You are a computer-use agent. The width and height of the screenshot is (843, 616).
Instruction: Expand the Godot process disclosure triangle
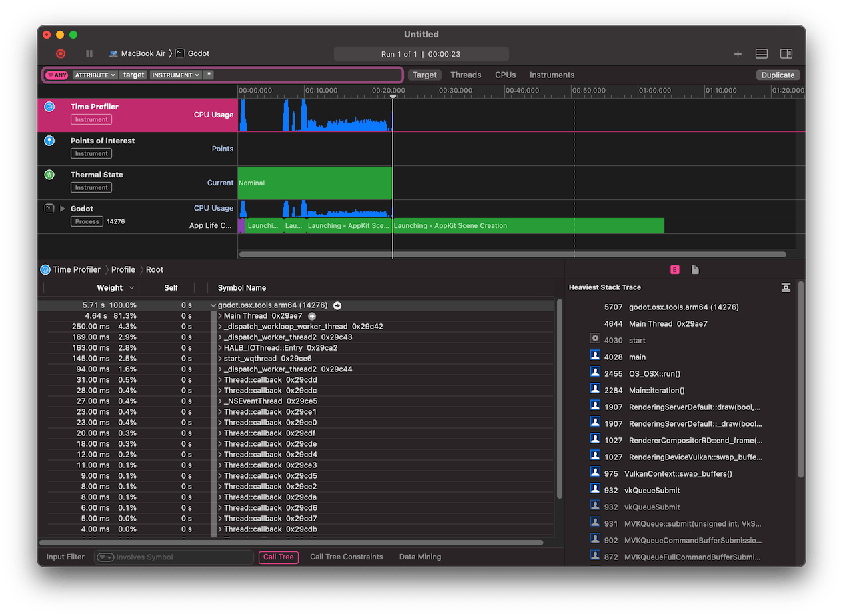(61, 208)
